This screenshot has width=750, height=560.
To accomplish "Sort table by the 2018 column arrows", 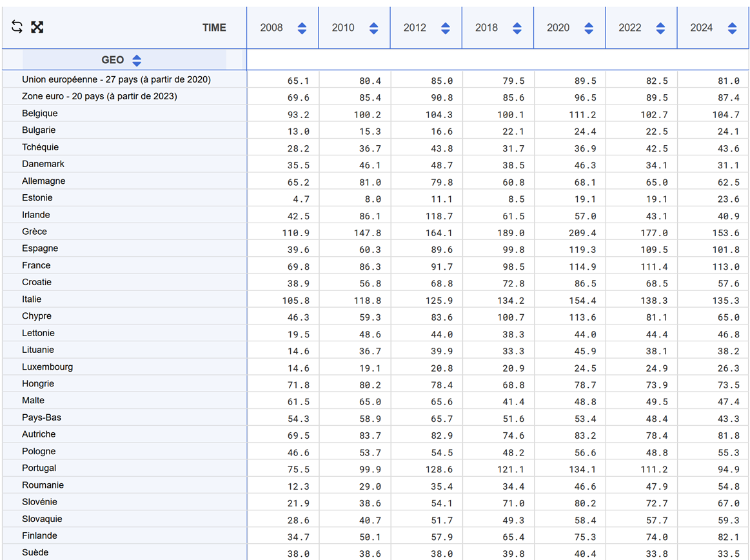I will pos(517,28).
